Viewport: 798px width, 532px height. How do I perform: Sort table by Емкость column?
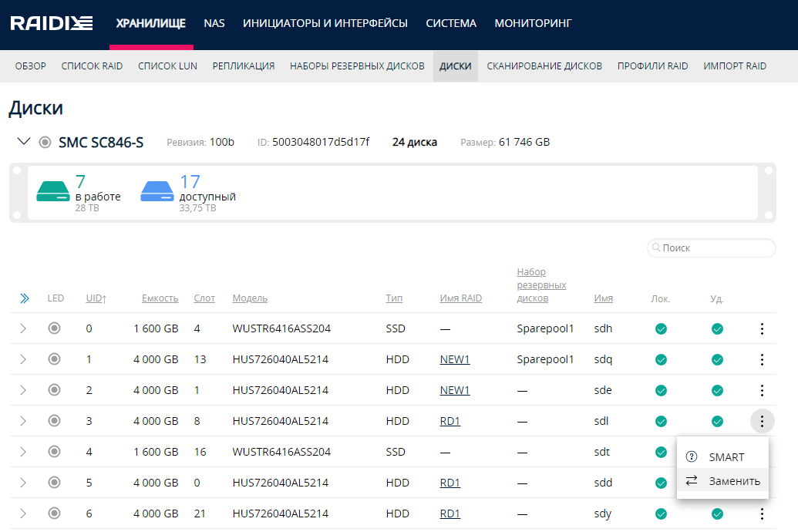(x=160, y=298)
